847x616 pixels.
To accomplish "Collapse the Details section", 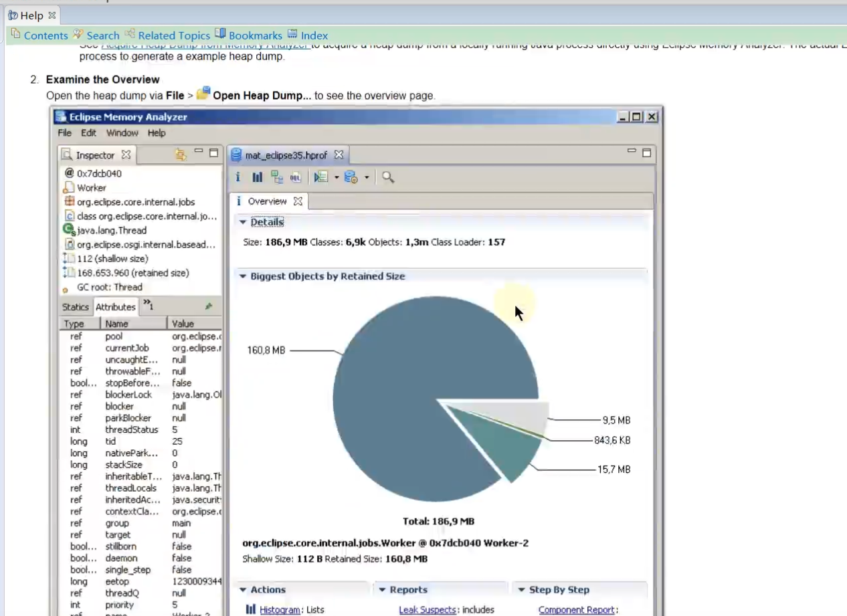I will 243,222.
